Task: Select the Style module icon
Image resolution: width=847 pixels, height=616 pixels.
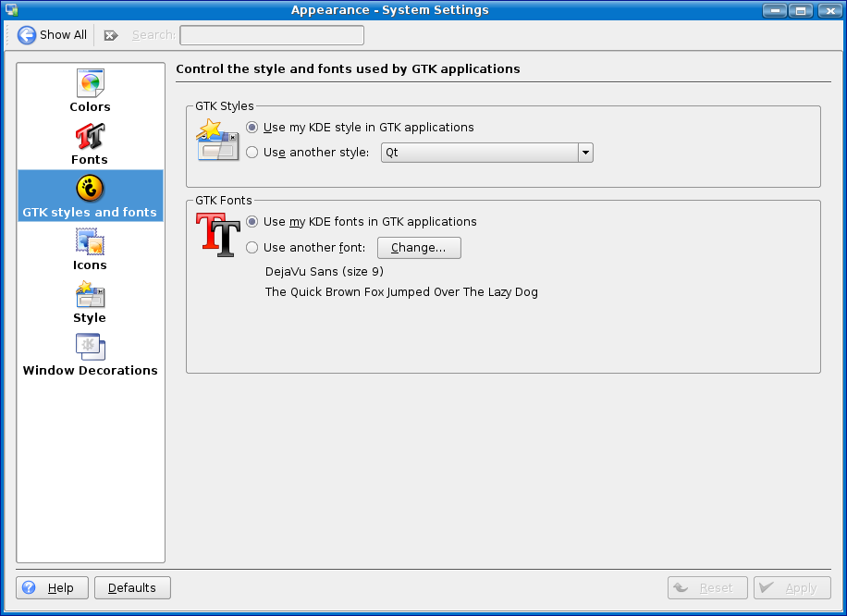Action: click(x=90, y=295)
